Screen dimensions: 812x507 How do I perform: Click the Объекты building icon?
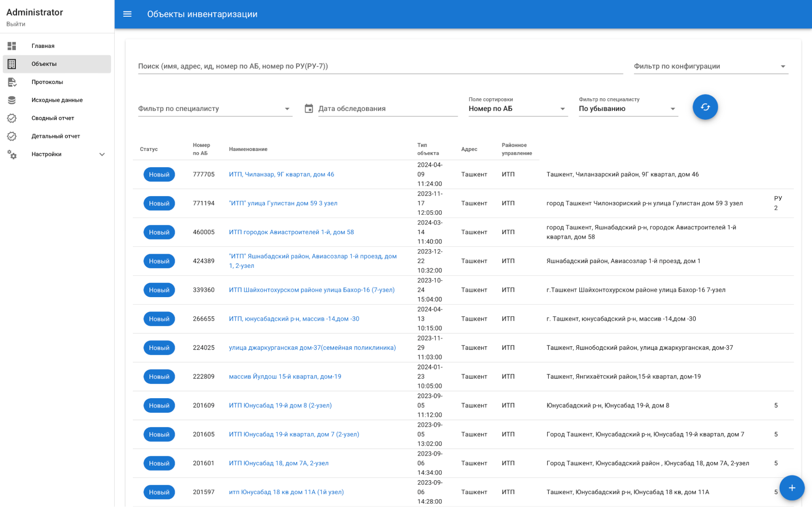tap(12, 64)
